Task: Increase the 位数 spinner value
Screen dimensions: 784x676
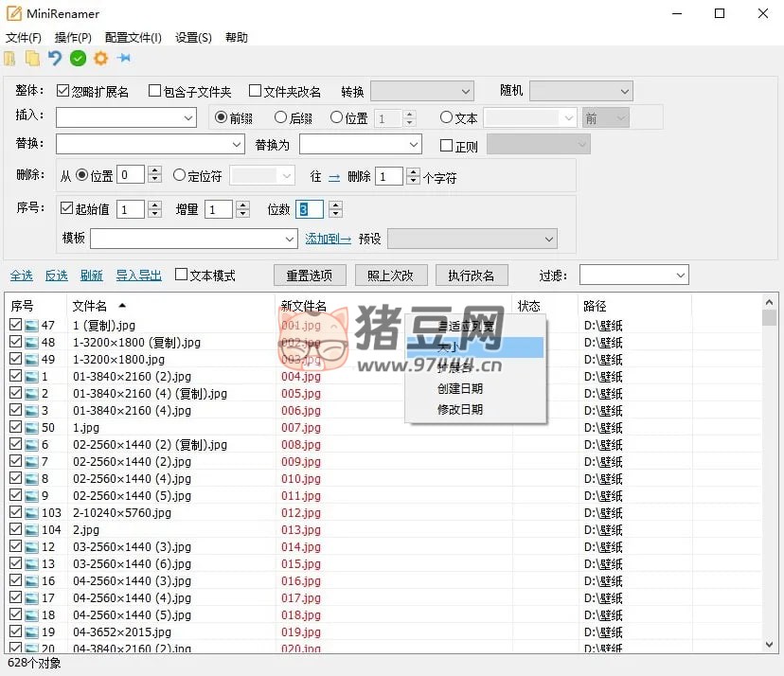Action: pos(335,205)
